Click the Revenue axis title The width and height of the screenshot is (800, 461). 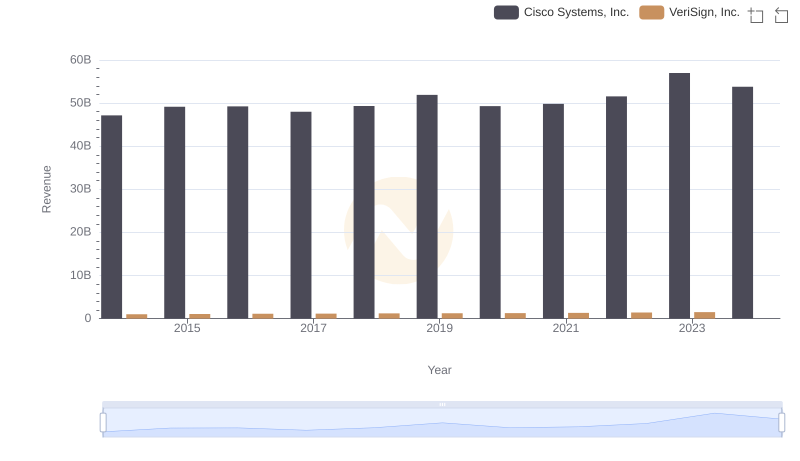[46, 189]
